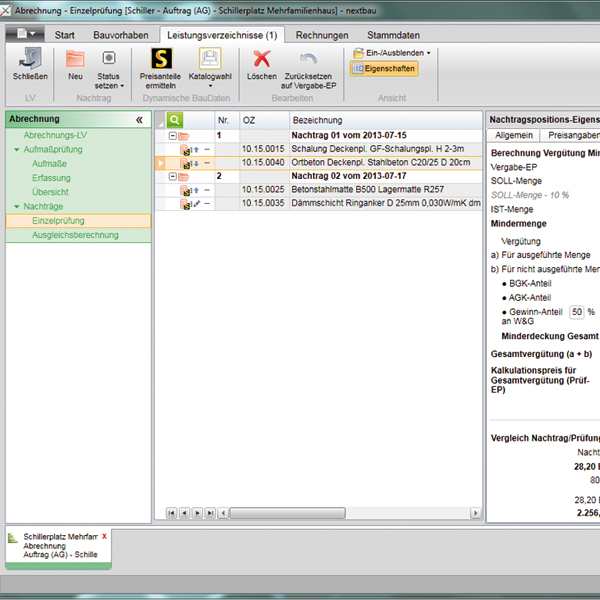Click the green search icon in table header
600x600 pixels.
click(x=176, y=119)
